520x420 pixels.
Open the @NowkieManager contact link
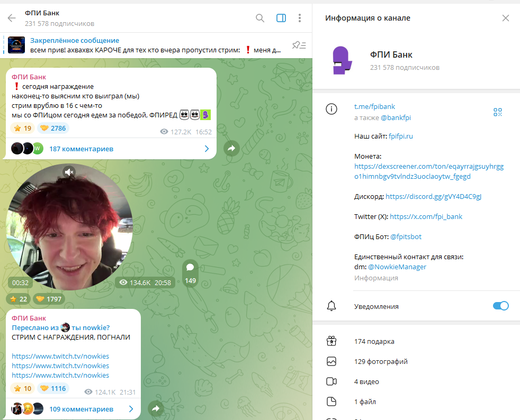pyautogui.click(x=397, y=267)
